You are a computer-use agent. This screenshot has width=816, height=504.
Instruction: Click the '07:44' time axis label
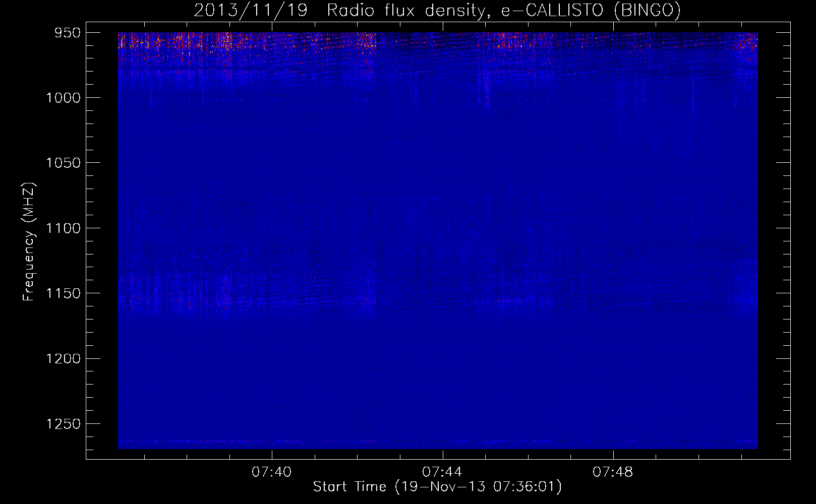[x=442, y=472]
